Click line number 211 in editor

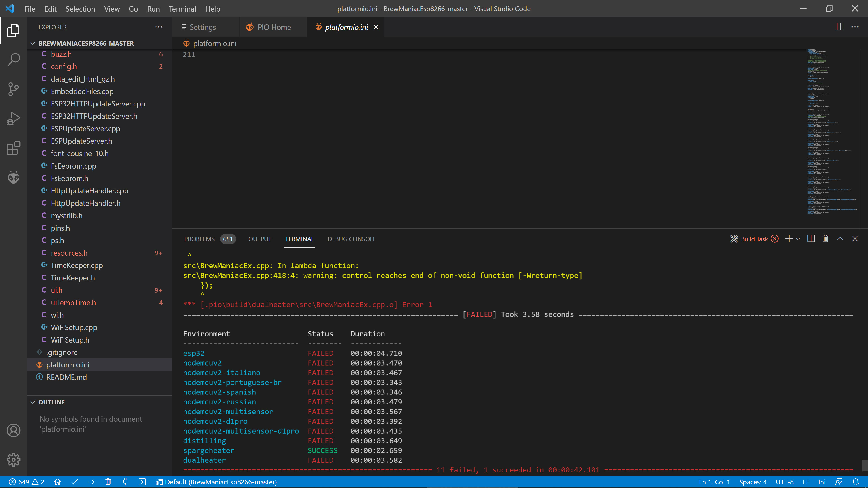pos(189,54)
